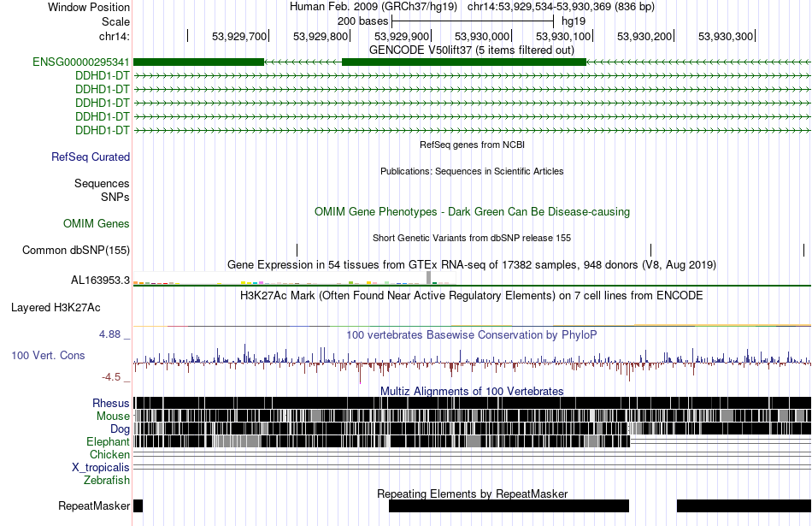This screenshot has height=526, width=812.
Task: Click the SNPs track label
Action: pyautogui.click(x=115, y=198)
